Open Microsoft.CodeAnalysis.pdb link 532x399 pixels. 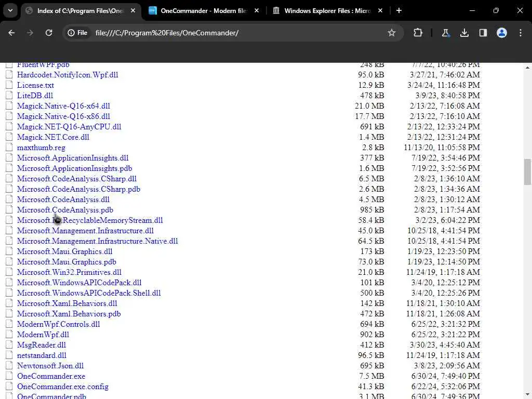tap(65, 210)
